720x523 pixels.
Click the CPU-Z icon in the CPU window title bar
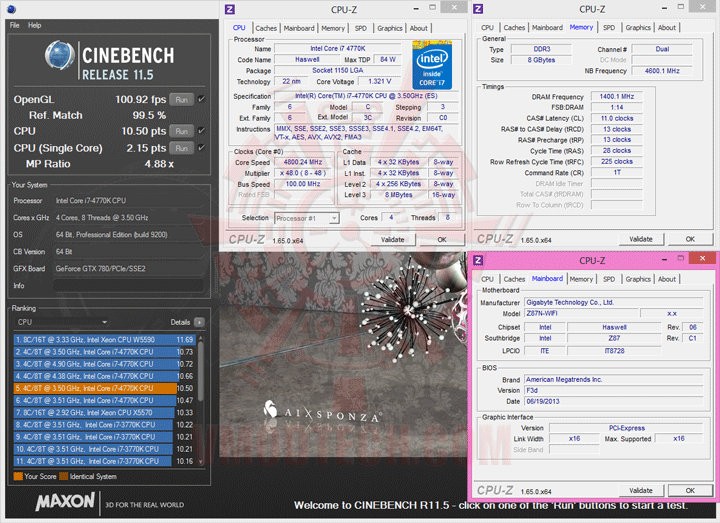click(230, 9)
